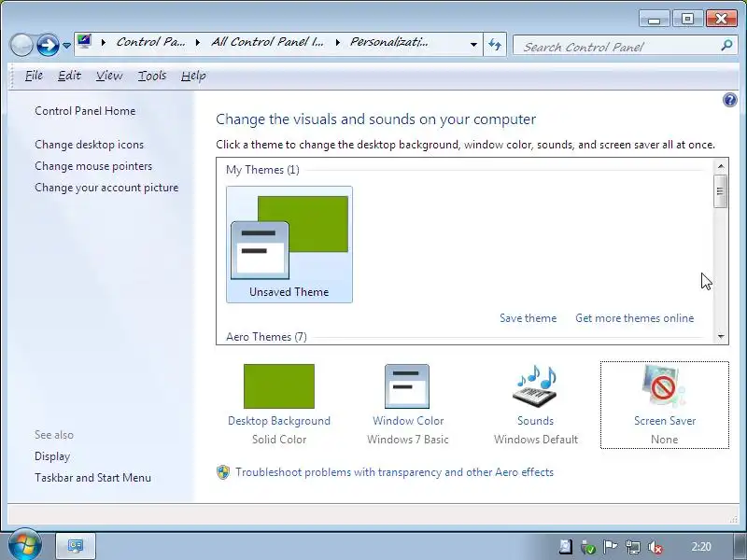The width and height of the screenshot is (747, 560).
Task: Click the network tray icon
Action: coord(633,547)
